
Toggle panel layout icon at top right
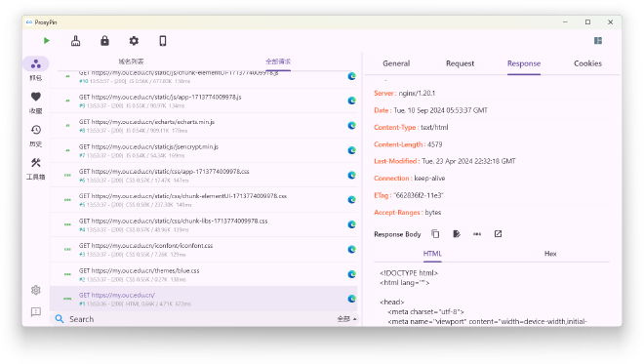point(598,41)
